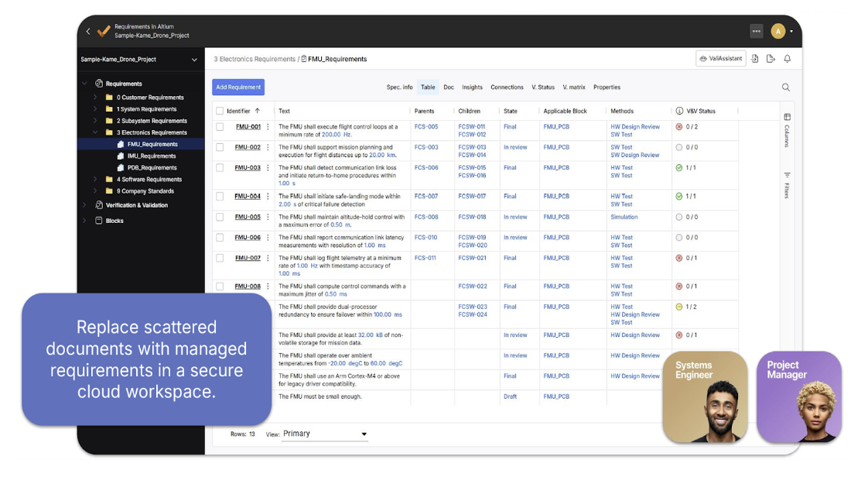Open row menu for FMU-004
This screenshot has width=868, height=484.
pos(268,196)
